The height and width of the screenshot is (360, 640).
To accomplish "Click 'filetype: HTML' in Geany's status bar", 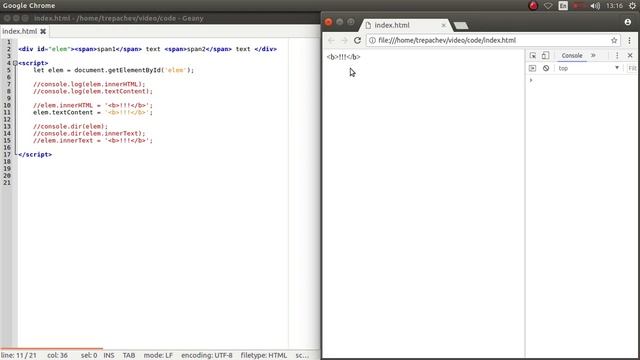I will click(264, 356).
